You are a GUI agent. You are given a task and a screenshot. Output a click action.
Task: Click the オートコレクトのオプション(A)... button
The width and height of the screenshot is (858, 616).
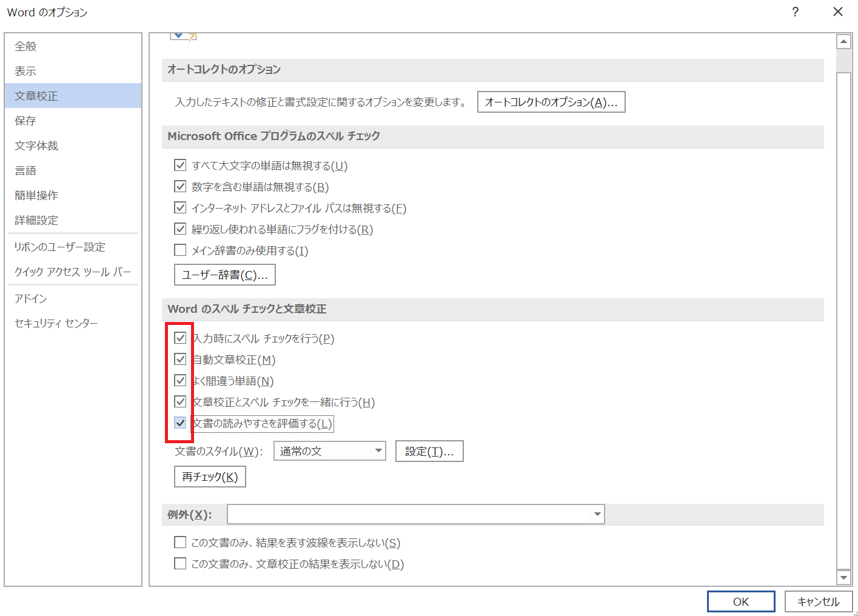tap(551, 102)
